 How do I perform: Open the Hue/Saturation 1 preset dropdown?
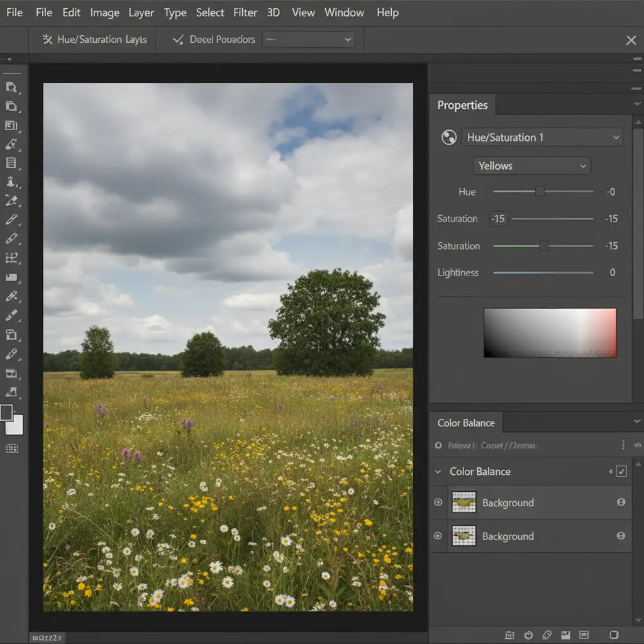coord(541,138)
